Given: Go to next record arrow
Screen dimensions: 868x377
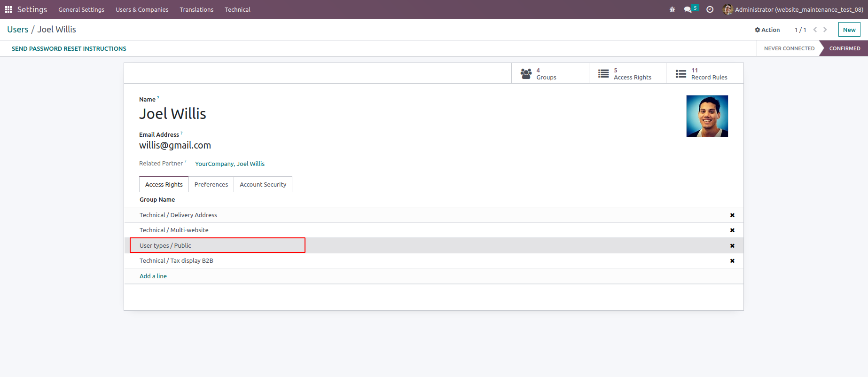Looking at the screenshot, I should (x=825, y=30).
